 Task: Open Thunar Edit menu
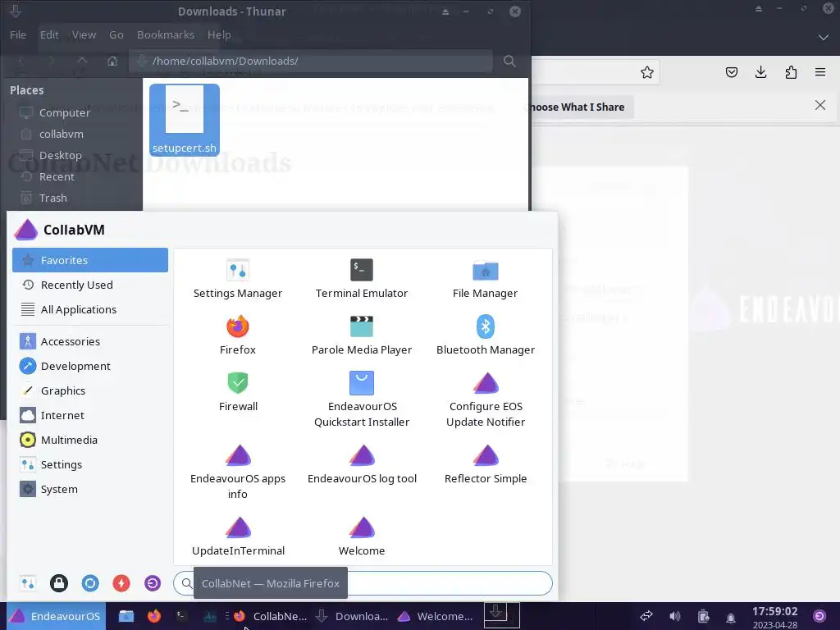[49, 34]
